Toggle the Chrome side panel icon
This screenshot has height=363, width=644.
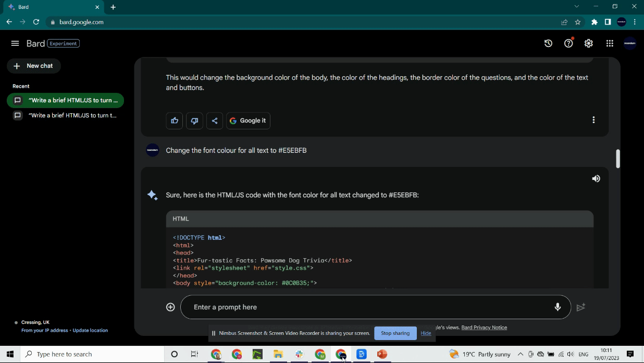click(608, 22)
